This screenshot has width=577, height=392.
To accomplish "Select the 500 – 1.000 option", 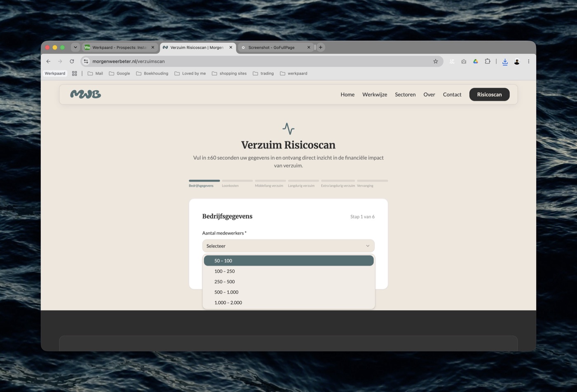I will point(288,292).
